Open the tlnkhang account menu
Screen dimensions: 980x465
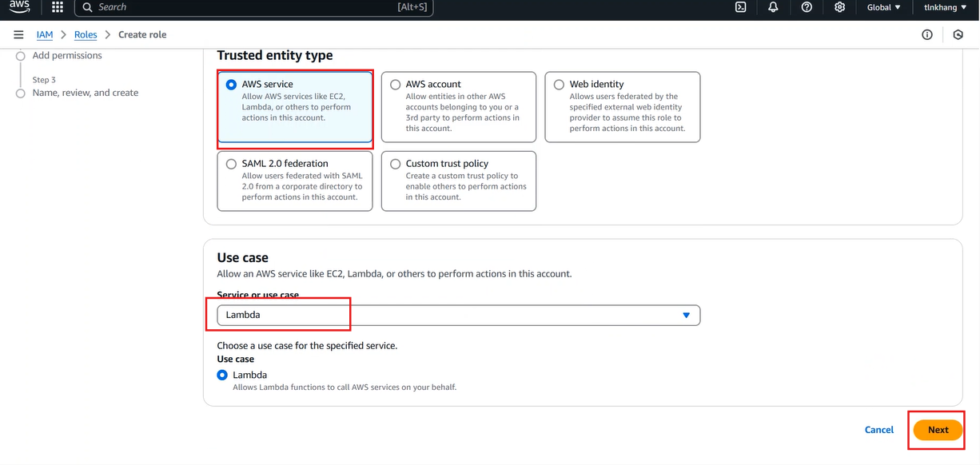click(x=947, y=7)
